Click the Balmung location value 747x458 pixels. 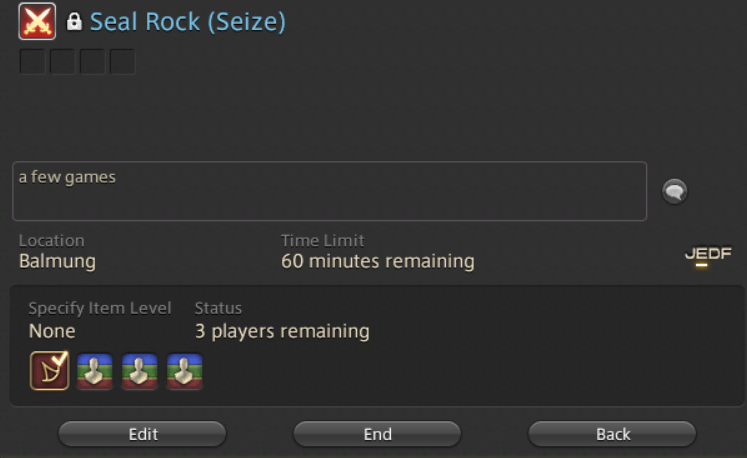57,261
